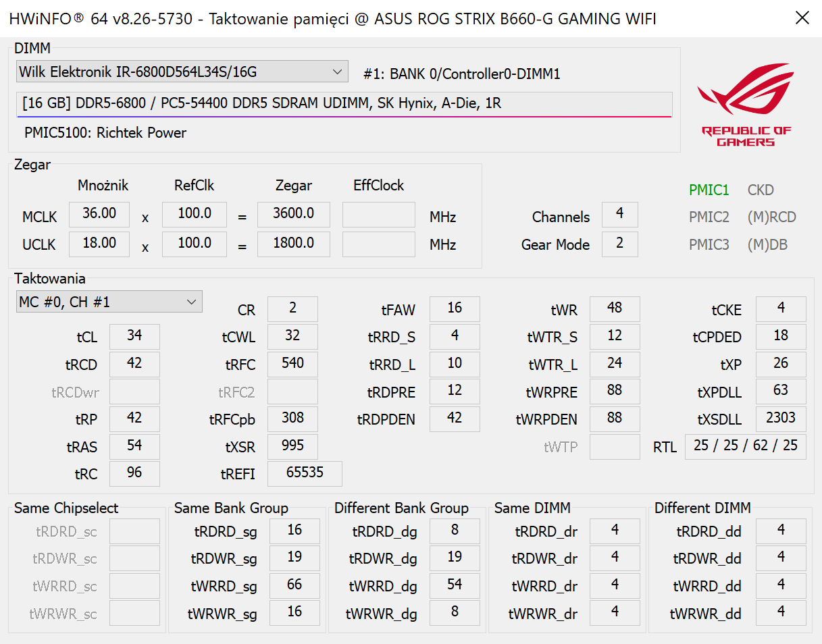Click the CKD indicator label
This screenshot has height=644, width=822.
pos(761,190)
